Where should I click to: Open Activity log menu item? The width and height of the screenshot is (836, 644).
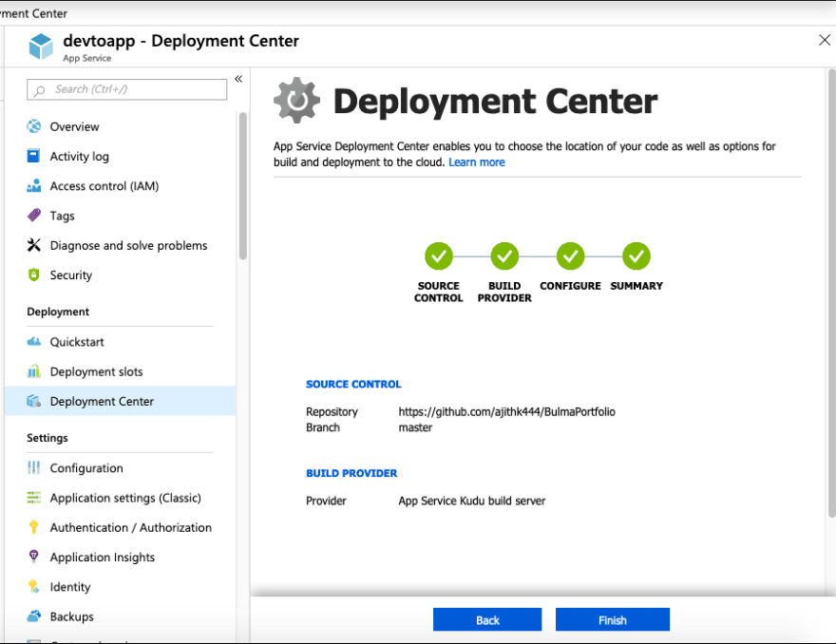(x=120, y=156)
